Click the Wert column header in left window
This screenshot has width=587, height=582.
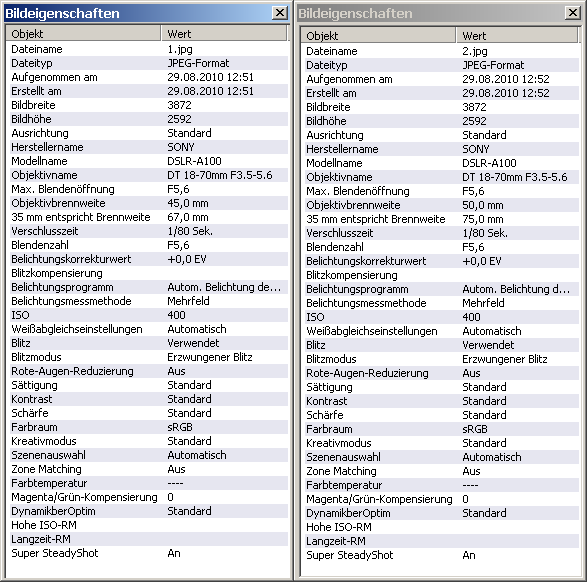pos(224,34)
